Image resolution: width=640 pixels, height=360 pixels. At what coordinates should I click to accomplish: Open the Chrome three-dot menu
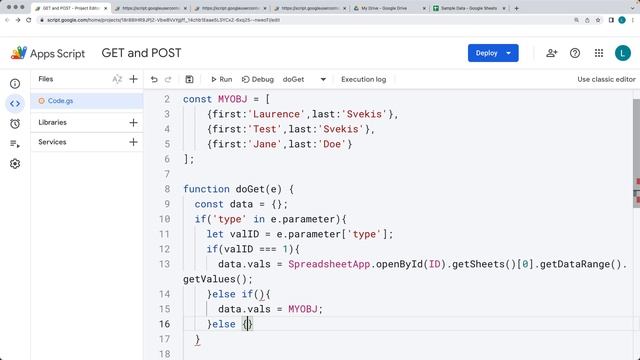click(633, 20)
